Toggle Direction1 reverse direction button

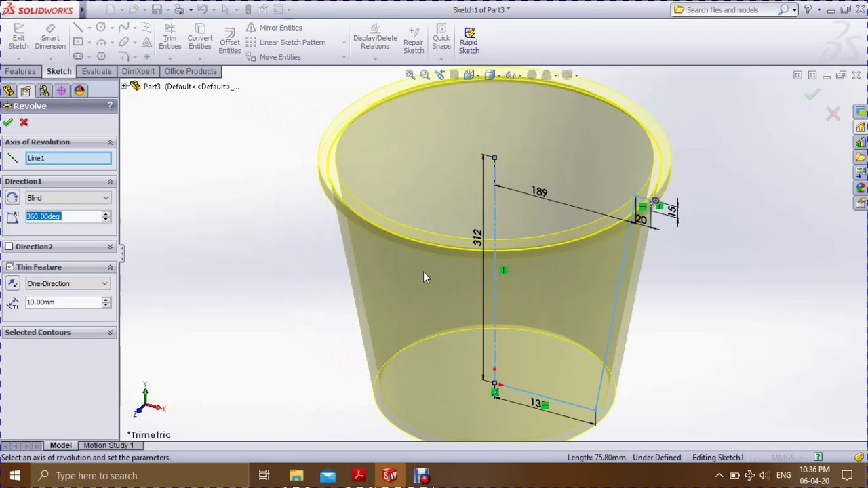[12, 198]
